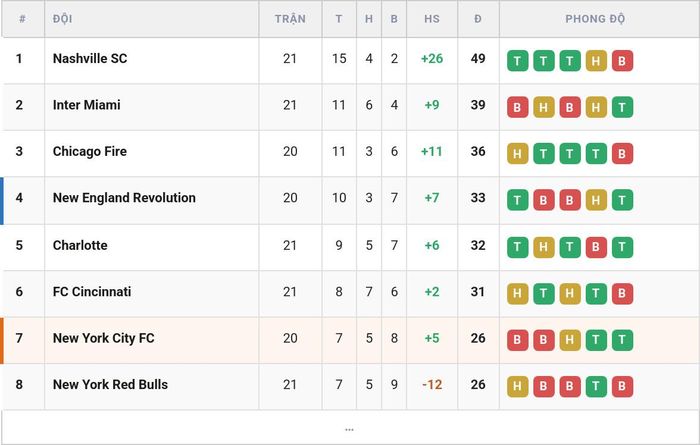
Task: Click the Đ points column header
Action: pyautogui.click(x=478, y=19)
